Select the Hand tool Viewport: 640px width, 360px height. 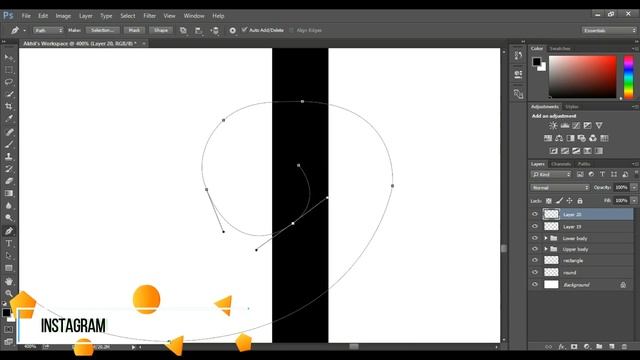9,281
